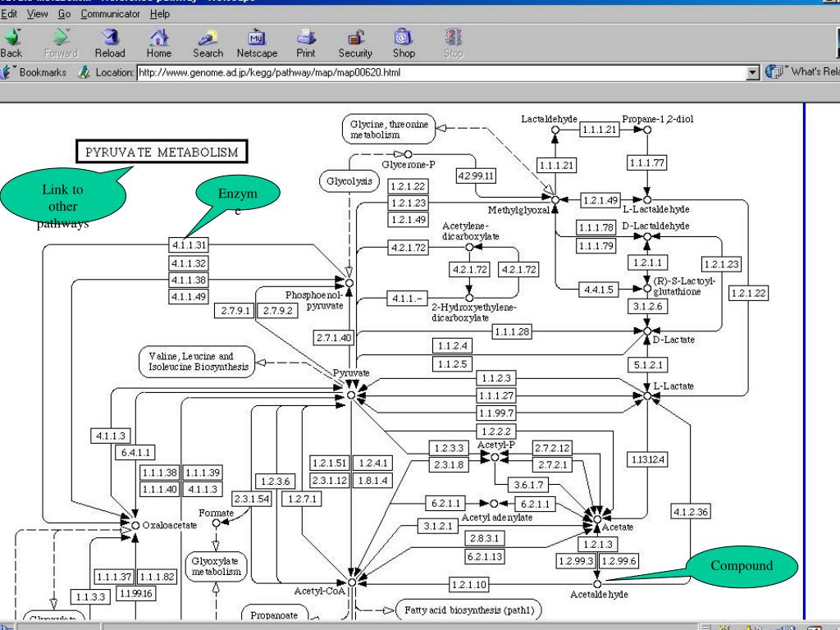
Task: Click the Glycolysis pathway link
Action: (349, 180)
